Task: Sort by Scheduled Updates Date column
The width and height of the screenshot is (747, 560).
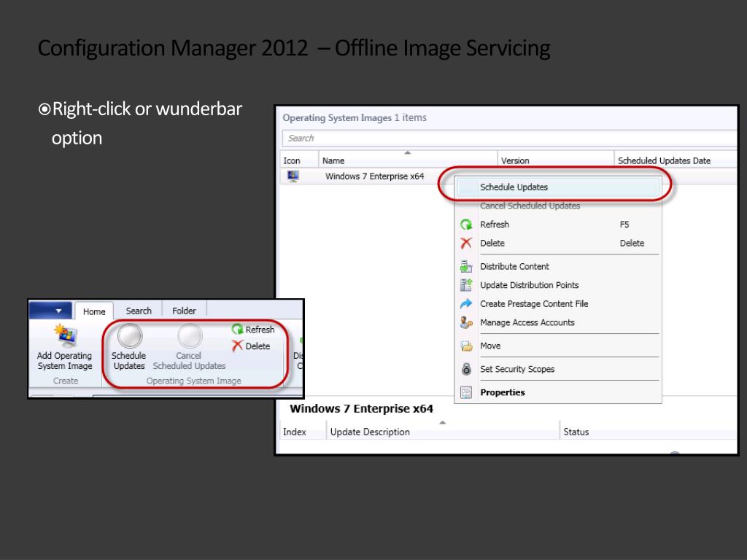Action: point(676,160)
